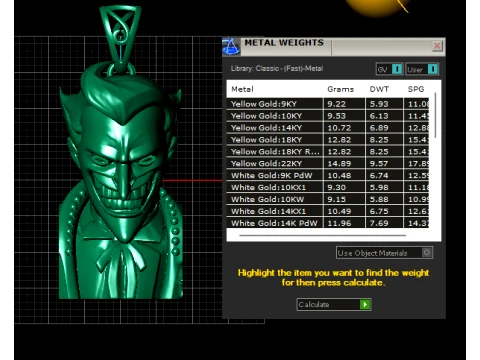Select the White Gold:10KW row
The width and height of the screenshot is (480, 360).
coord(328,199)
